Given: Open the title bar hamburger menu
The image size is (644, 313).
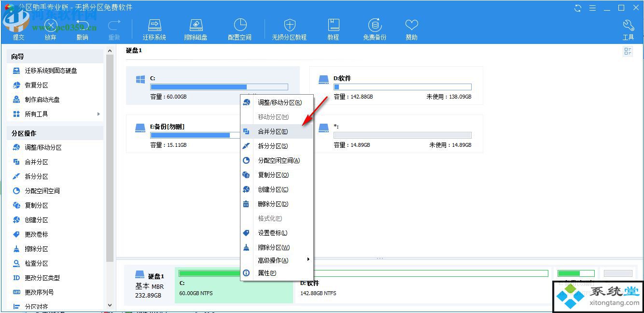Looking at the screenshot, I should click(593, 8).
